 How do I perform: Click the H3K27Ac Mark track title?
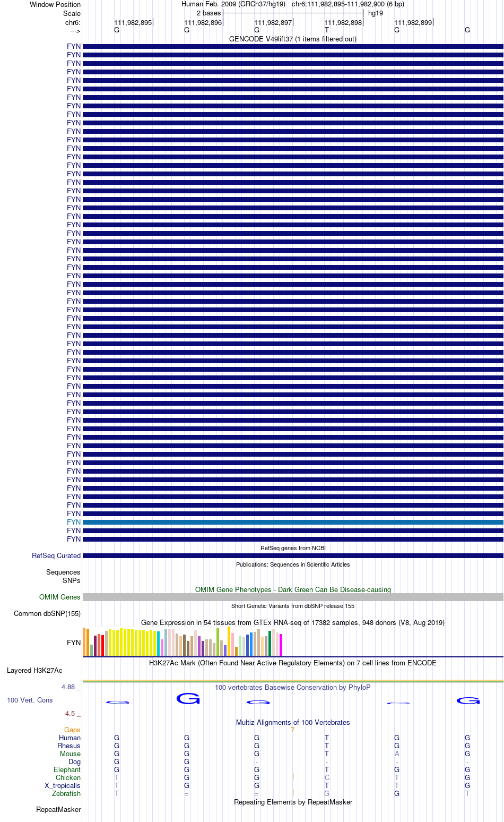coord(293,663)
